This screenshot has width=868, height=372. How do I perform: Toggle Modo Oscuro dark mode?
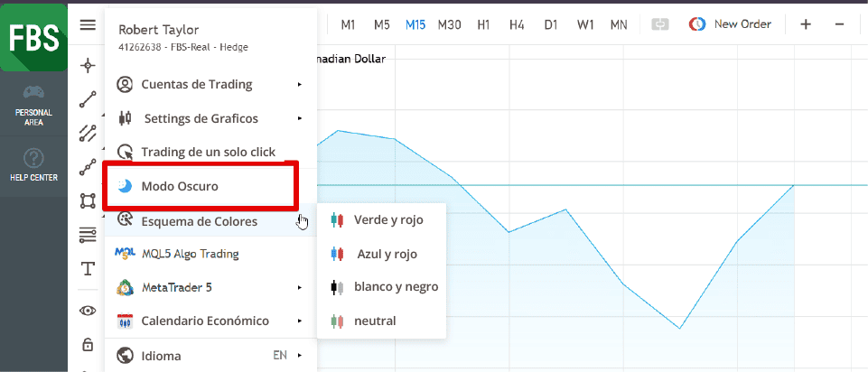pos(180,186)
